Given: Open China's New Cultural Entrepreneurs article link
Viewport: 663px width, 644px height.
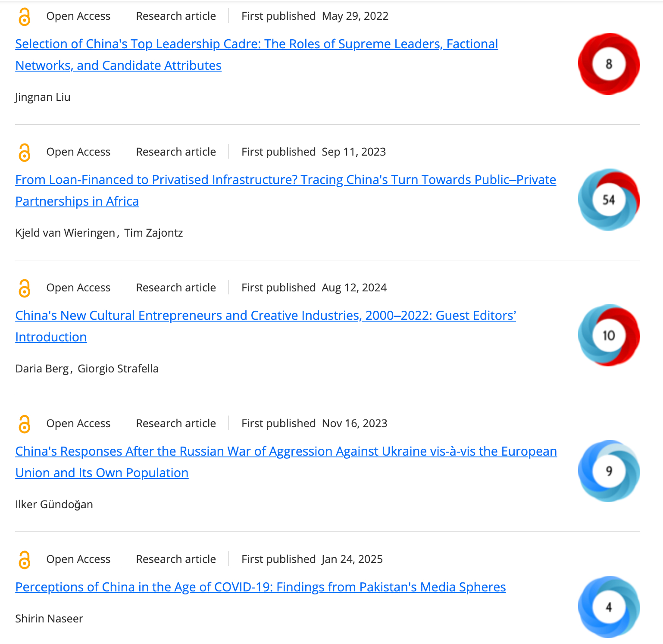Looking at the screenshot, I should 265,316.
